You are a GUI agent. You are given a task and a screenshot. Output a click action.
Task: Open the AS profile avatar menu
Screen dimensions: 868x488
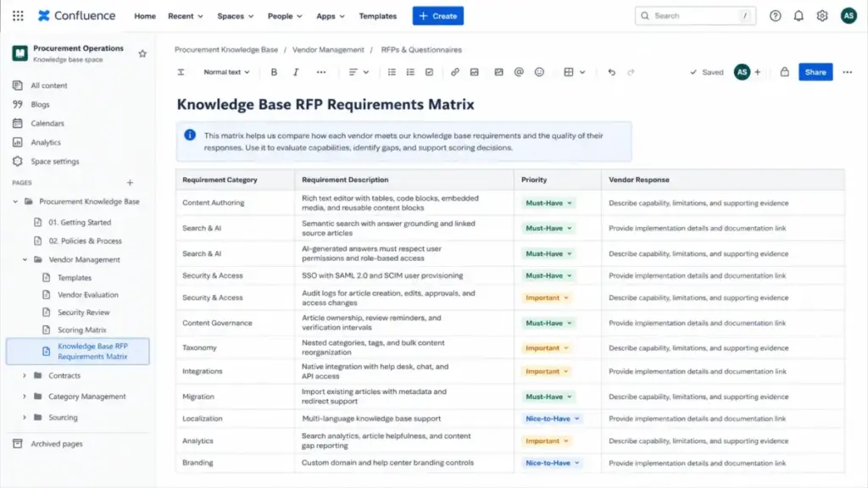848,16
